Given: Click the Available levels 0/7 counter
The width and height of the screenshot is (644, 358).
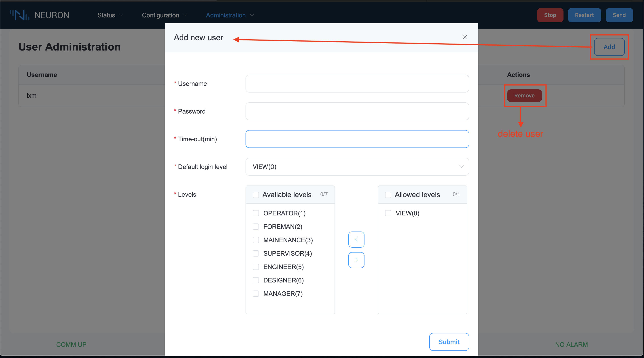Looking at the screenshot, I should pos(324,194).
